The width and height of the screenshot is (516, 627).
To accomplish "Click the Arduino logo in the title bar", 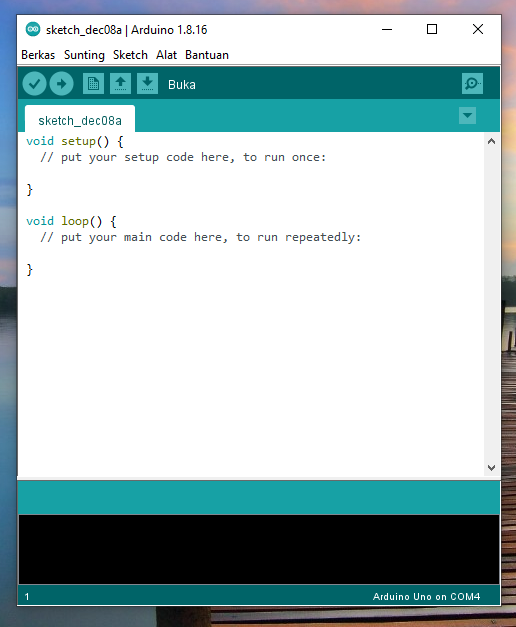I will [33, 29].
